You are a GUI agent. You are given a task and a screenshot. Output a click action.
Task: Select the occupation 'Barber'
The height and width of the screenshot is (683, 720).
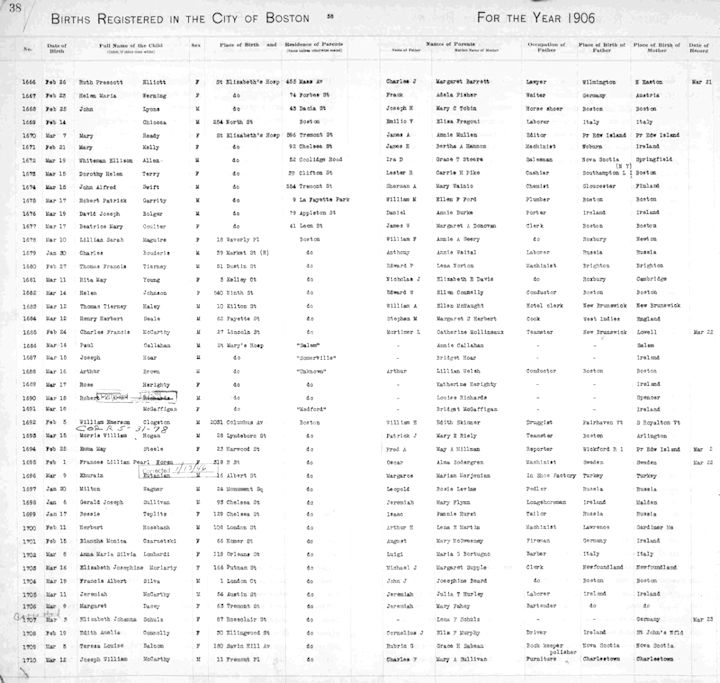click(x=536, y=554)
